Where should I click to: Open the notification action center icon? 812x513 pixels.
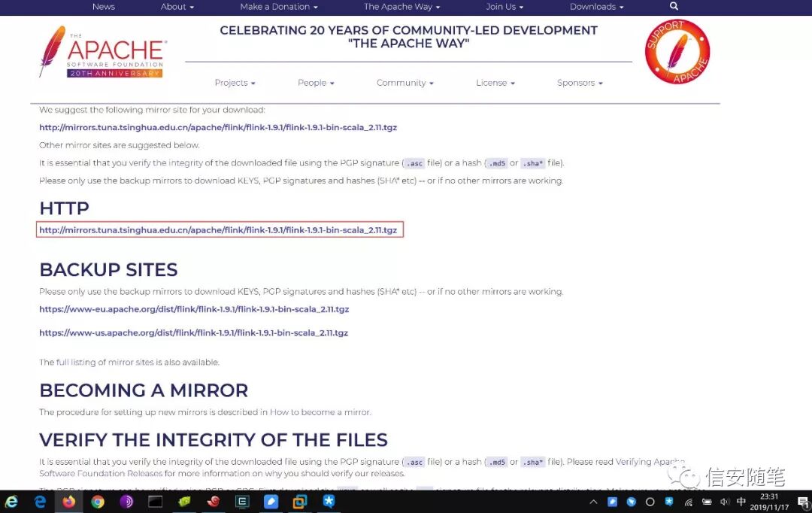804,502
